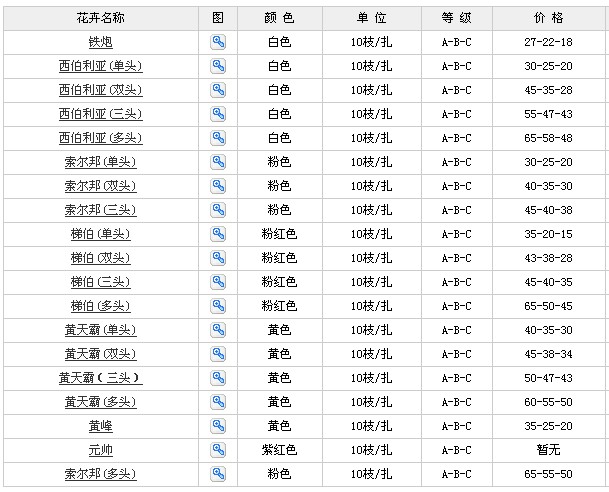Open the 梯伯(双头) link
This screenshot has height=492, width=609.
pyautogui.click(x=101, y=258)
